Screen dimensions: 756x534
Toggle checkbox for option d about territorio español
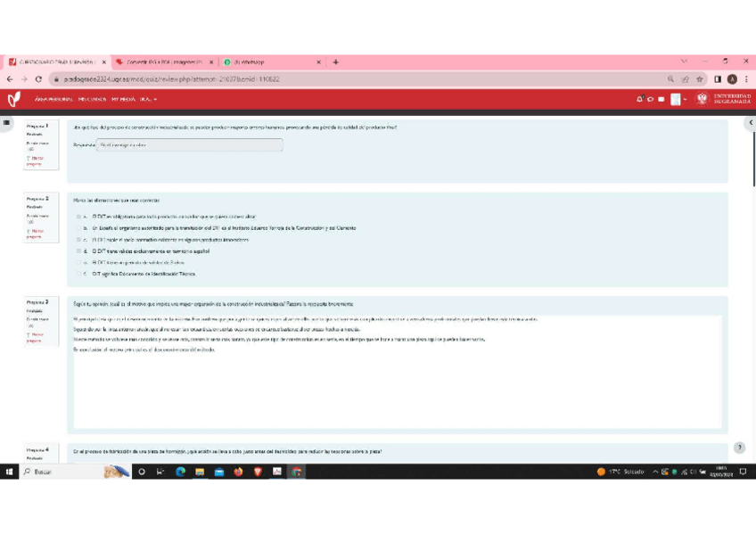[x=78, y=251]
